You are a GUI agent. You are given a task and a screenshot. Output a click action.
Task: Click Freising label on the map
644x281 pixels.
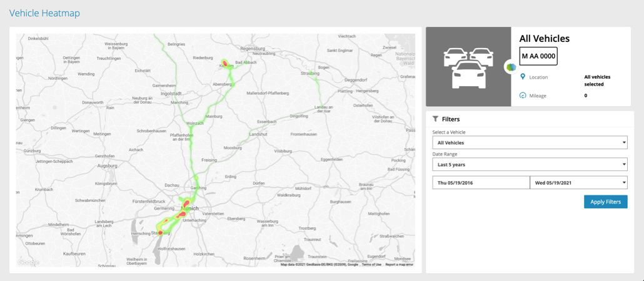coord(209,160)
